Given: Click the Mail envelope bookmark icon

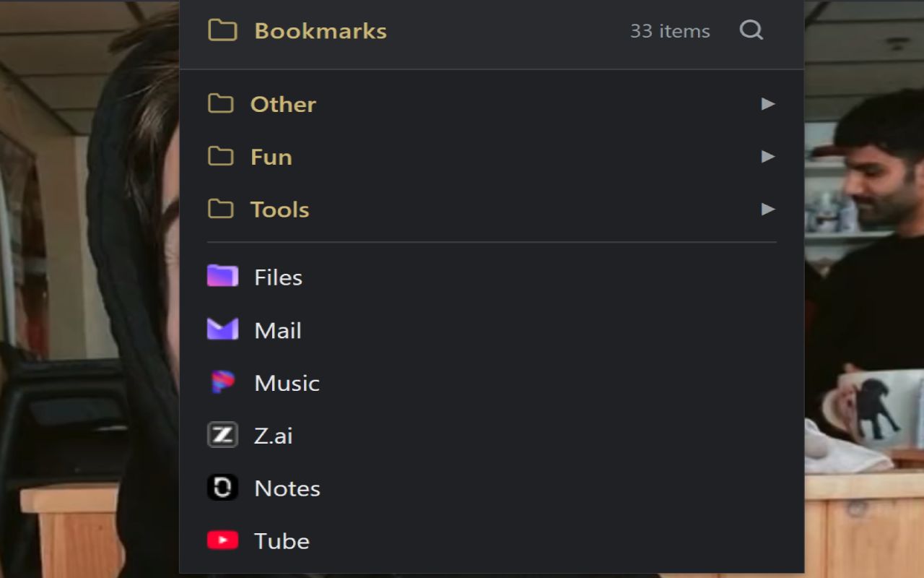Looking at the screenshot, I should click(222, 329).
